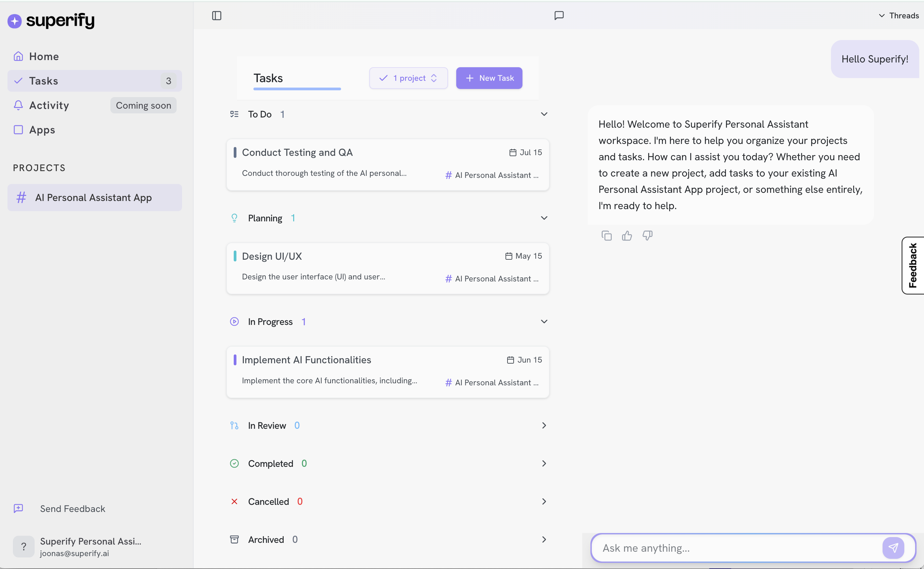Viewport: 924px width, 569px height.
Task: Click the Ask me anything input field
Action: [x=738, y=548]
